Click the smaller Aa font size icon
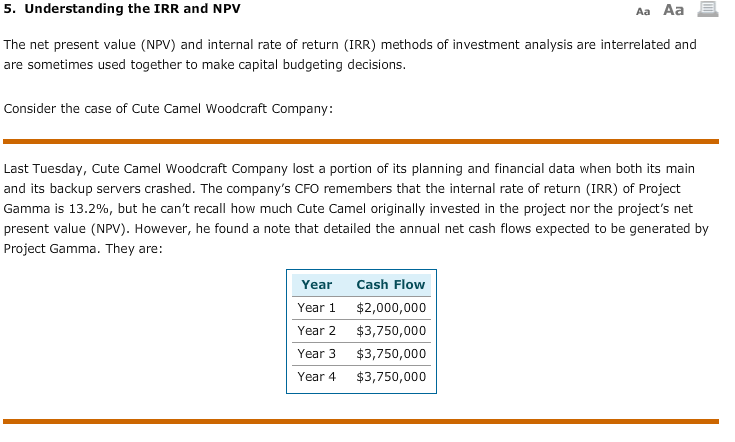The height and width of the screenshot is (442, 735). (x=643, y=10)
